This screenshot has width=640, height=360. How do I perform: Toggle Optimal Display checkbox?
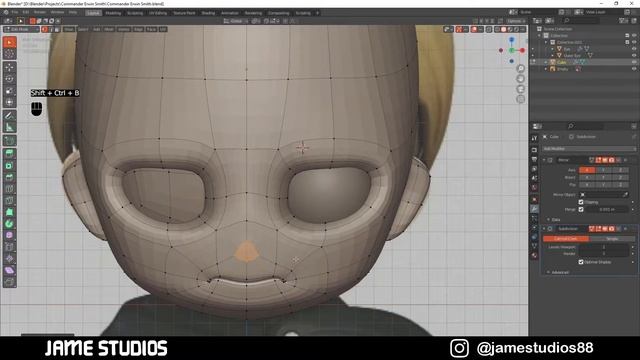point(581,262)
